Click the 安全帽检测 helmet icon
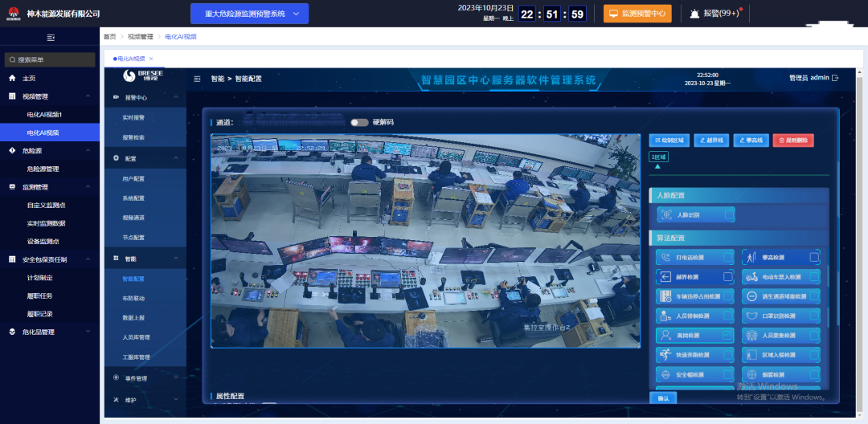This screenshot has width=868, height=424. 665,374
